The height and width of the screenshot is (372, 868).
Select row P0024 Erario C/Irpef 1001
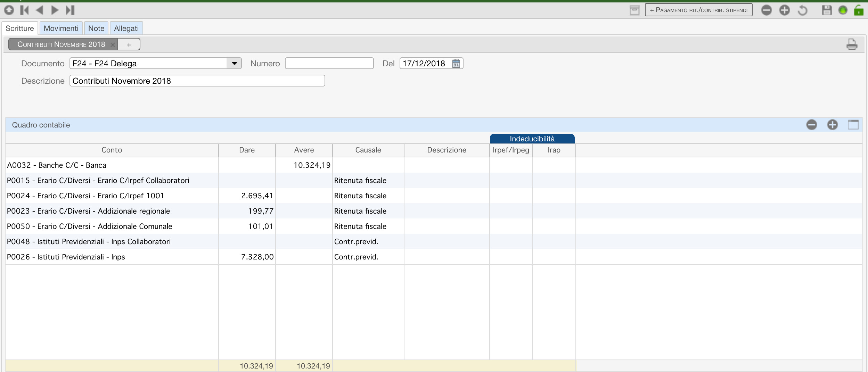433,196
